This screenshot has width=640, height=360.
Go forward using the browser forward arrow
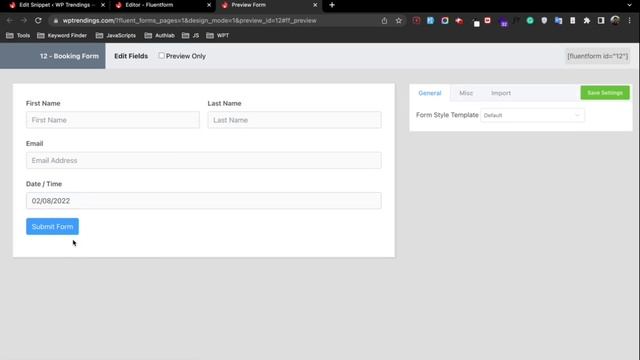tap(24, 20)
